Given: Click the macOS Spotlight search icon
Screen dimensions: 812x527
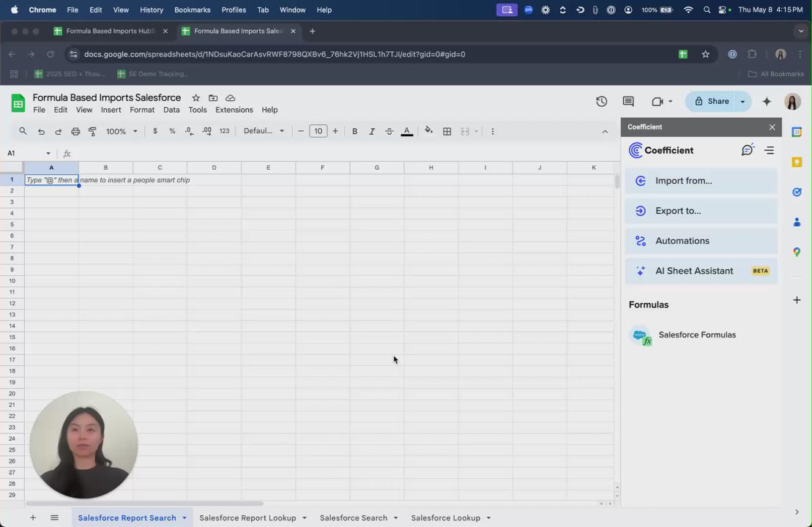Looking at the screenshot, I should (707, 10).
